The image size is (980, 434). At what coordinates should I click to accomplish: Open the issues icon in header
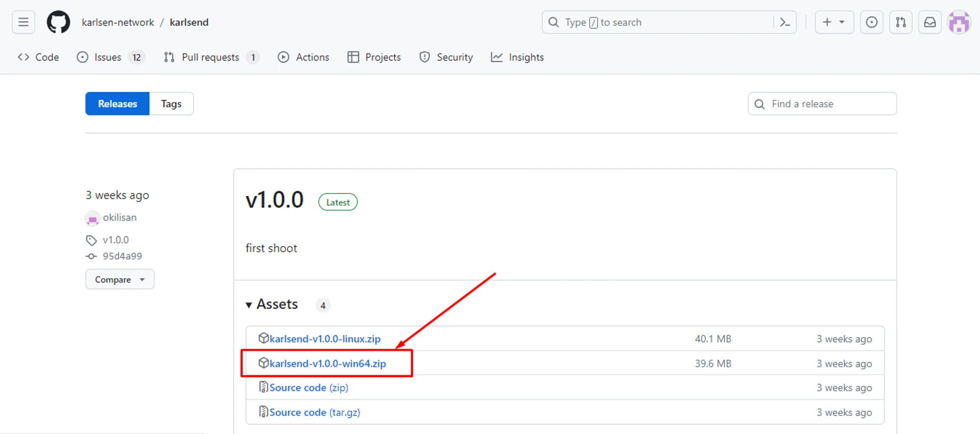click(871, 23)
